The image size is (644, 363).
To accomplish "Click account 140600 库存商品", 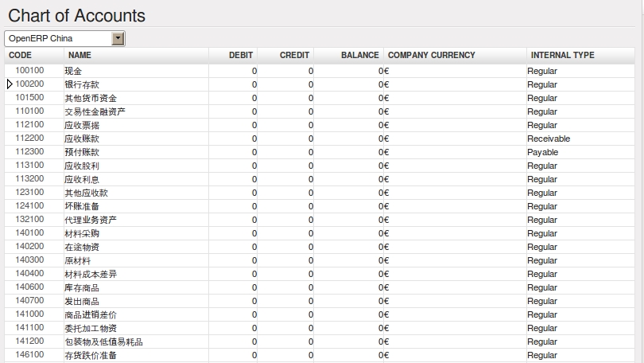I will (x=81, y=287).
